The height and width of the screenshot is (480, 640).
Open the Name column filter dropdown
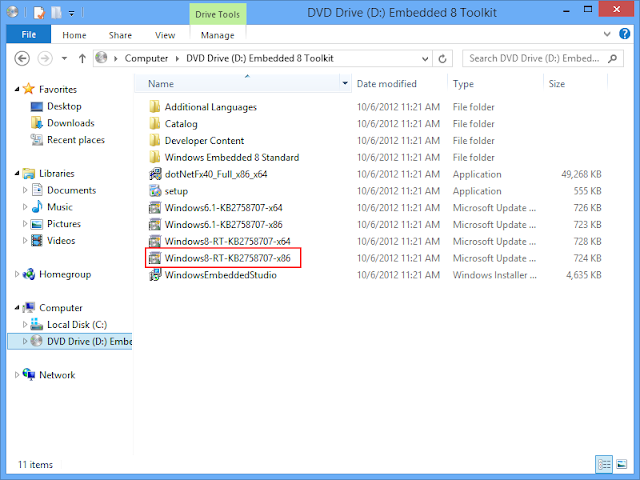tap(345, 84)
